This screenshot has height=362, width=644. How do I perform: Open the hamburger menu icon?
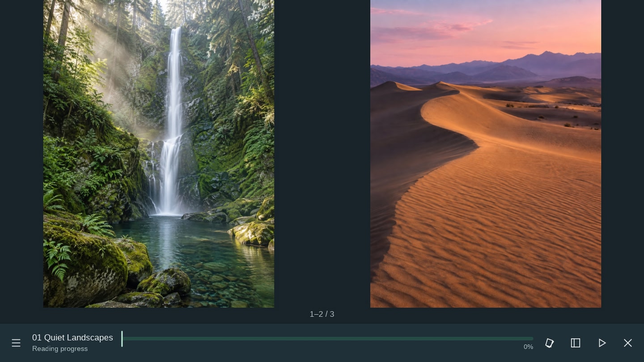[16, 343]
